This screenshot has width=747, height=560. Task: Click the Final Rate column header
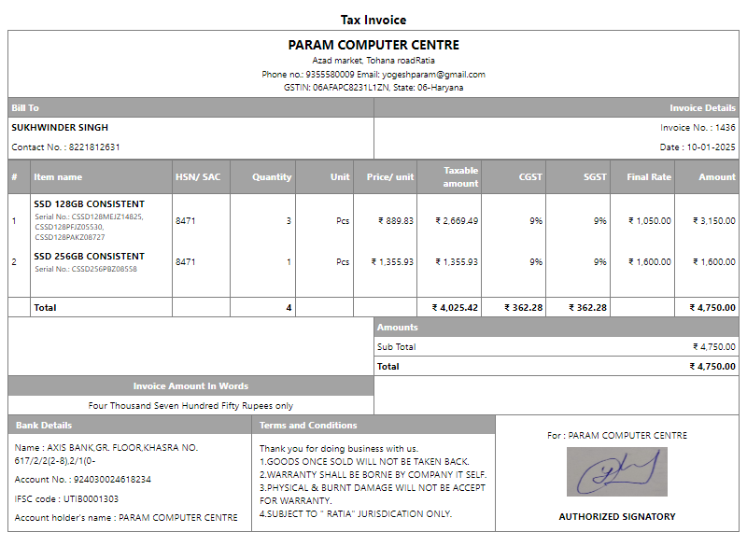point(649,177)
